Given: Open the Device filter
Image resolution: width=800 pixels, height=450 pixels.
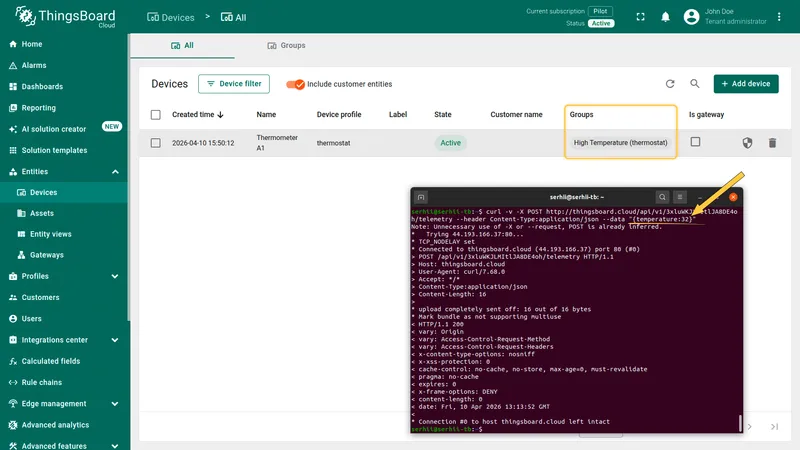Looking at the screenshot, I should click(234, 84).
